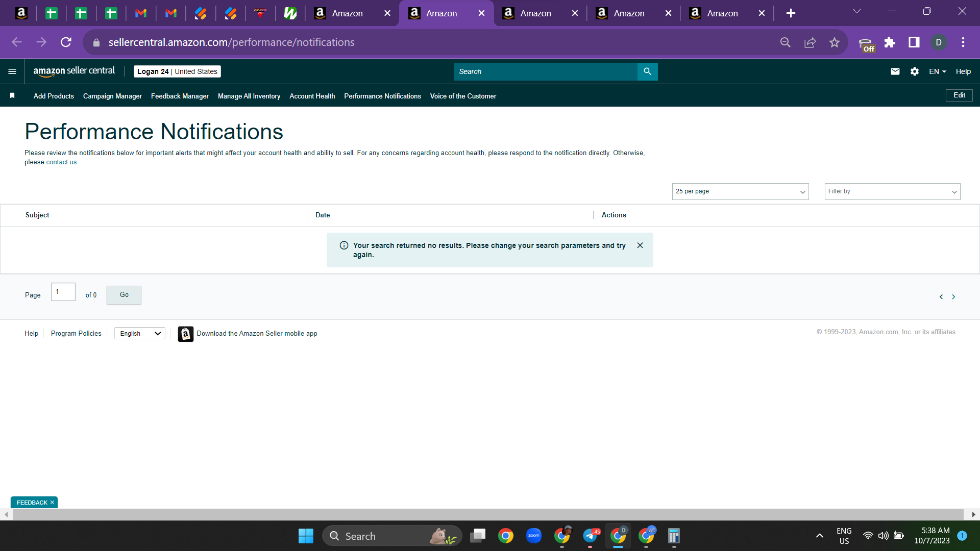Open Account Health
Screen dimensions: 980x551
click(x=312, y=96)
